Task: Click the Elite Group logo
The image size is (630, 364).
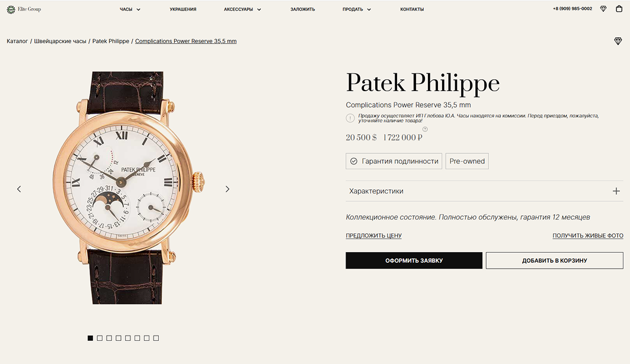Action: (x=24, y=9)
